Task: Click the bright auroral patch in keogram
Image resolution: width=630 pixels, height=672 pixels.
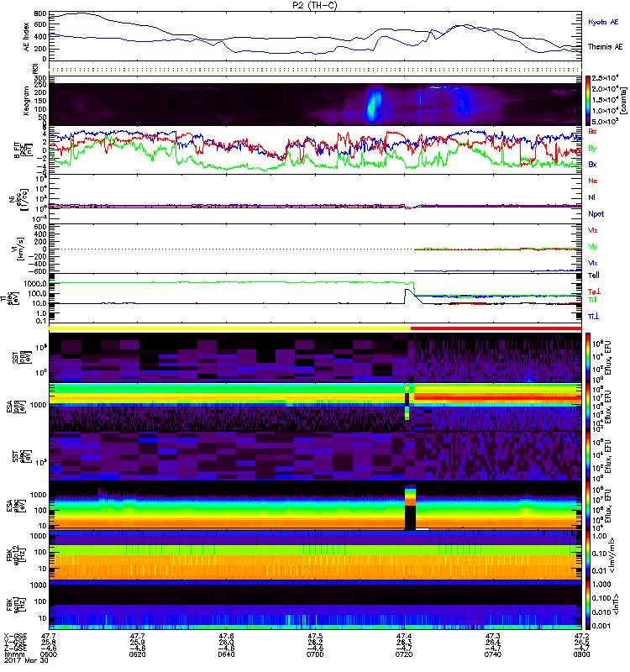Action: (374, 104)
